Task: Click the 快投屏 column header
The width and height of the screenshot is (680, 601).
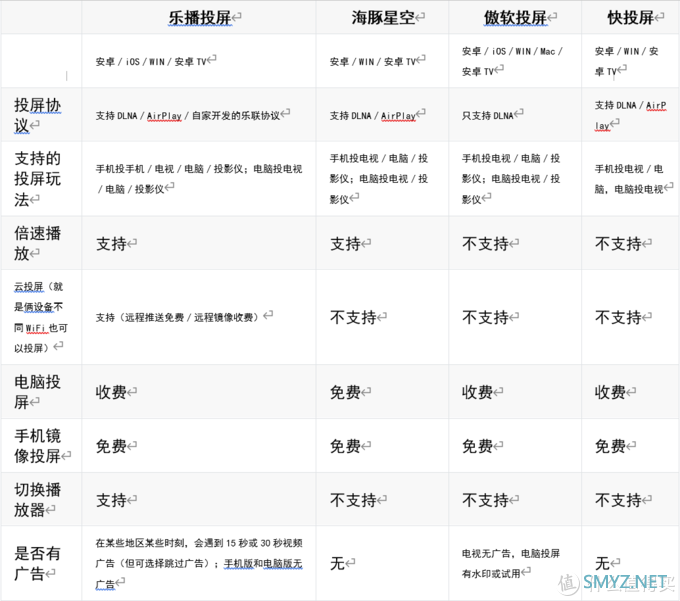Action: tap(631, 18)
